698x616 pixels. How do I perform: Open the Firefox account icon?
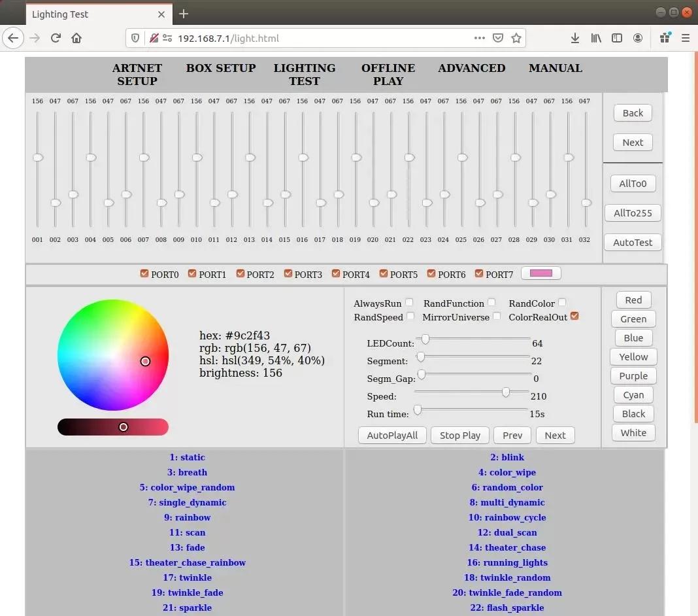(638, 38)
